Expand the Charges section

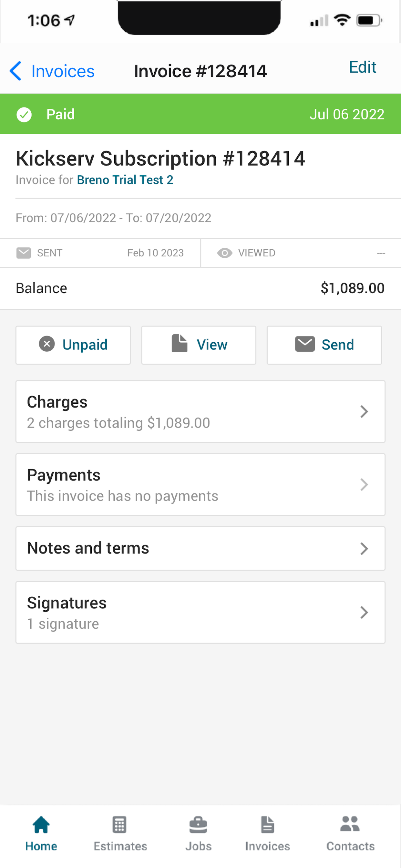tap(200, 411)
